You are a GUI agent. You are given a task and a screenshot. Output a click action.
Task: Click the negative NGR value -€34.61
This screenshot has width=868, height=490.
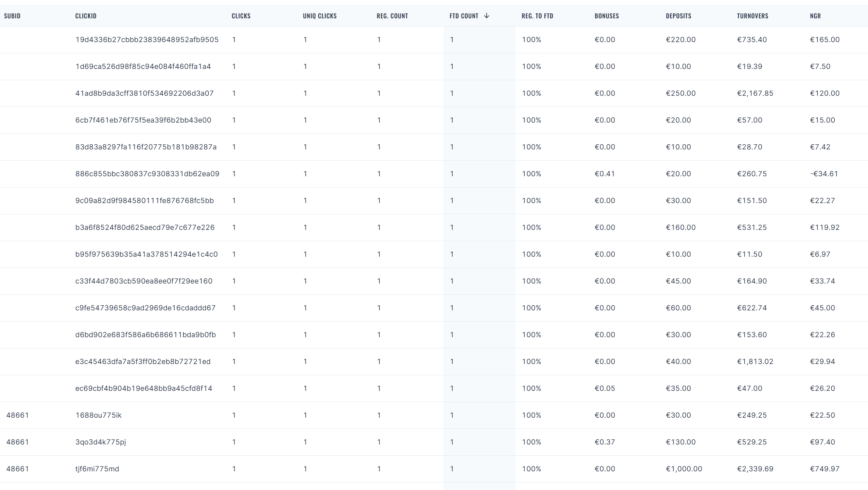pyautogui.click(x=824, y=174)
